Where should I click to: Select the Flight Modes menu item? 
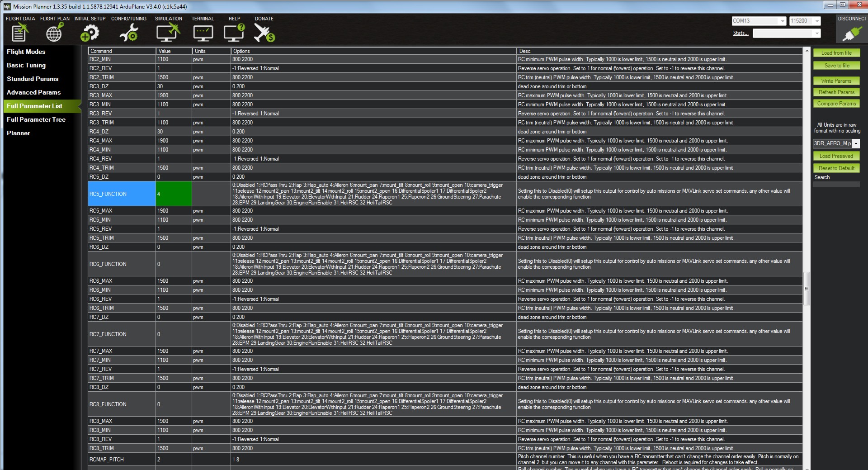pyautogui.click(x=26, y=52)
